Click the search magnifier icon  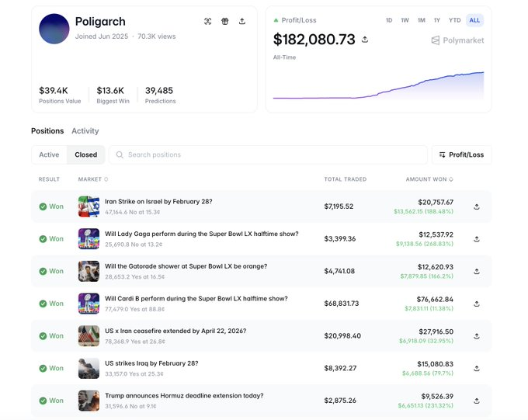[120, 154]
